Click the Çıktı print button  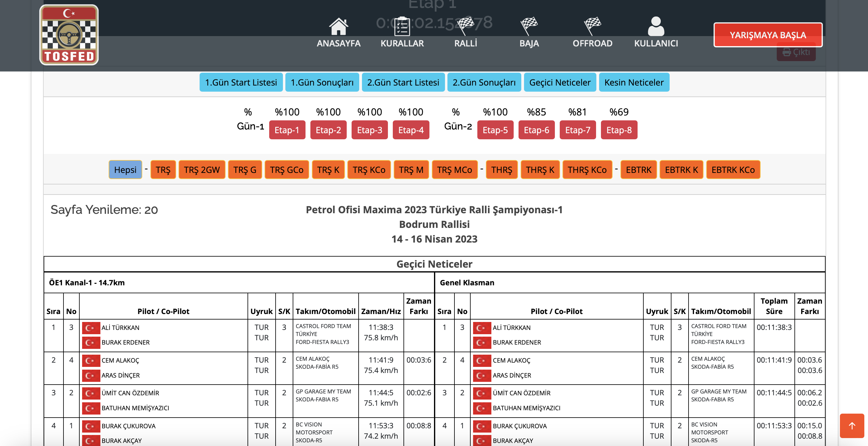click(796, 52)
